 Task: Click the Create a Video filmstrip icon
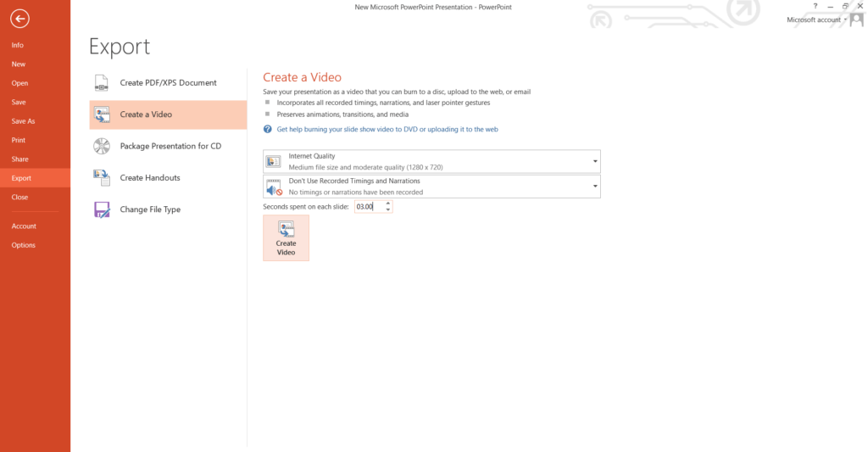102,114
